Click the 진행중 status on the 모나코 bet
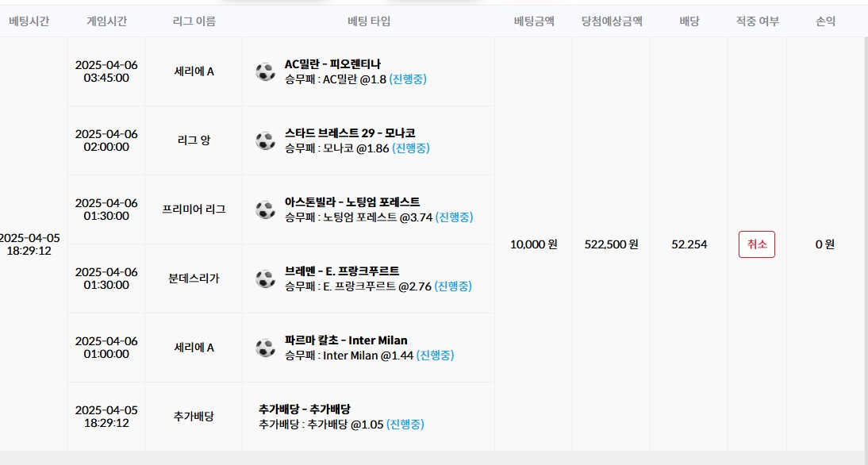Screen dimensions: 868x465 (411, 148)
